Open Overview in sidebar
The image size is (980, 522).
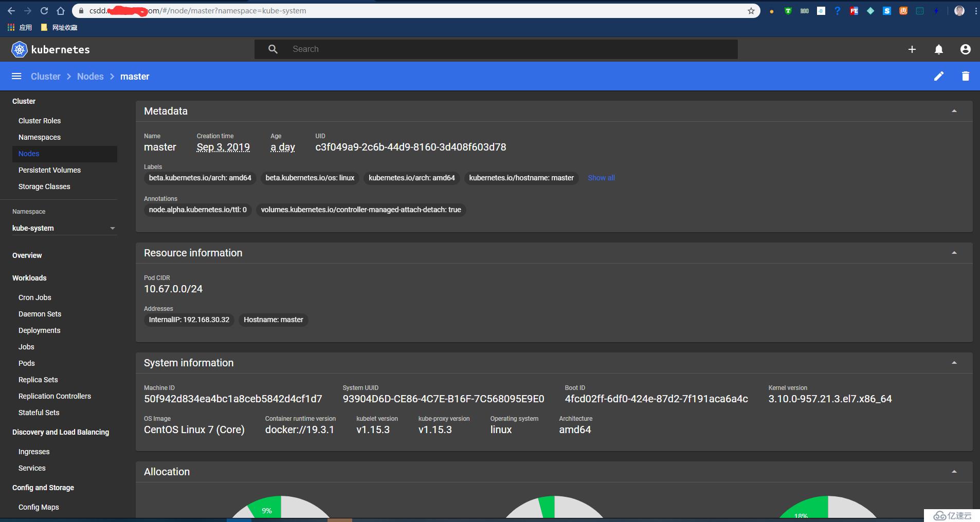point(27,255)
